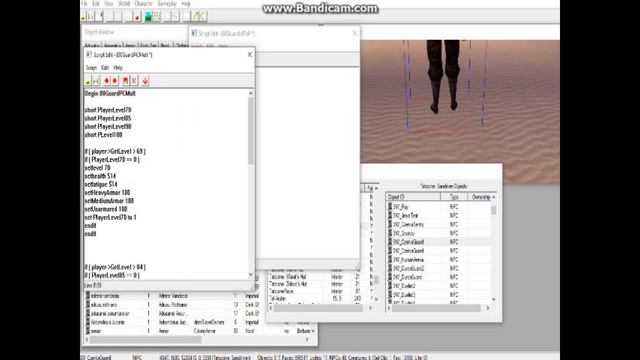
Task: Click the open-folder icon in main toolbar
Action: click(83, 17)
